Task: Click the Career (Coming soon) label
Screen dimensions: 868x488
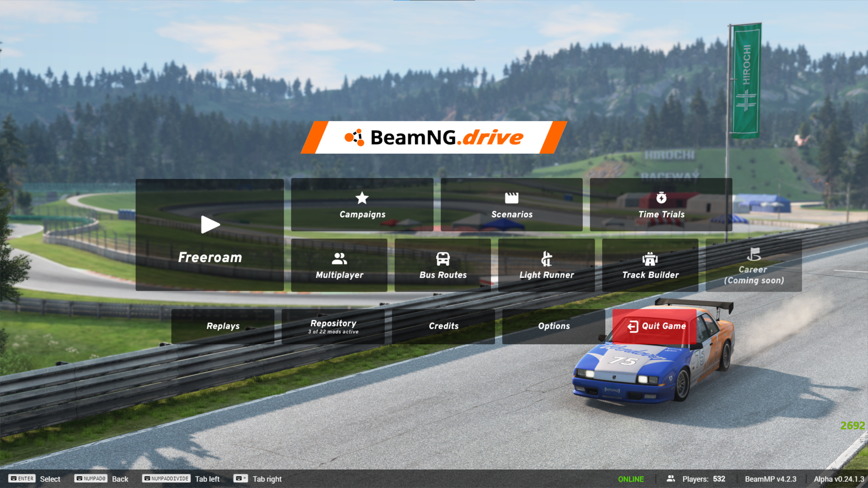Action: click(754, 275)
